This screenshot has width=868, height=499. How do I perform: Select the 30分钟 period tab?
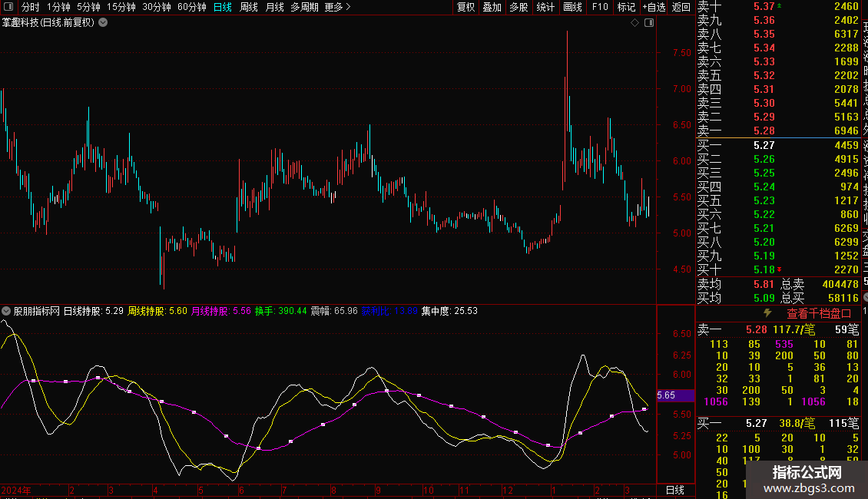(156, 7)
